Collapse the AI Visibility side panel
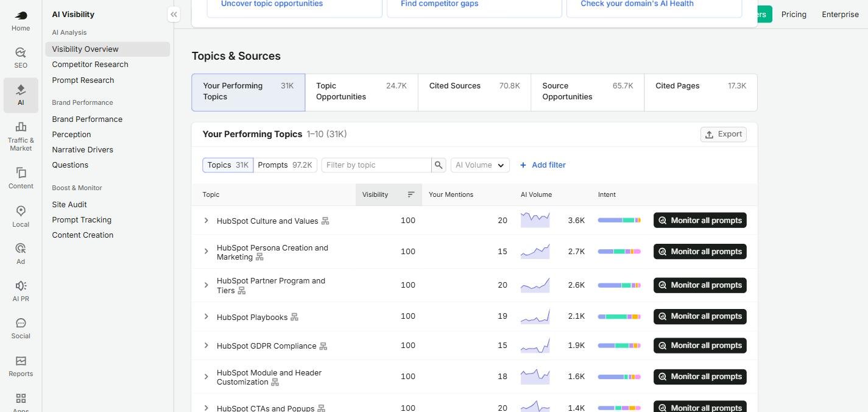Screen dimensions: 868x412 pos(174,14)
